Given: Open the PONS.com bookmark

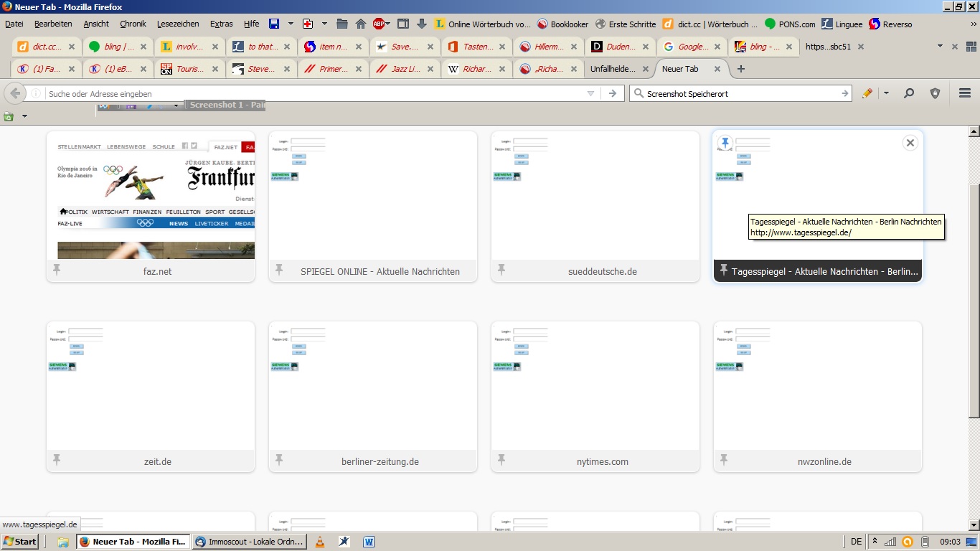Looking at the screenshot, I should tap(790, 24).
